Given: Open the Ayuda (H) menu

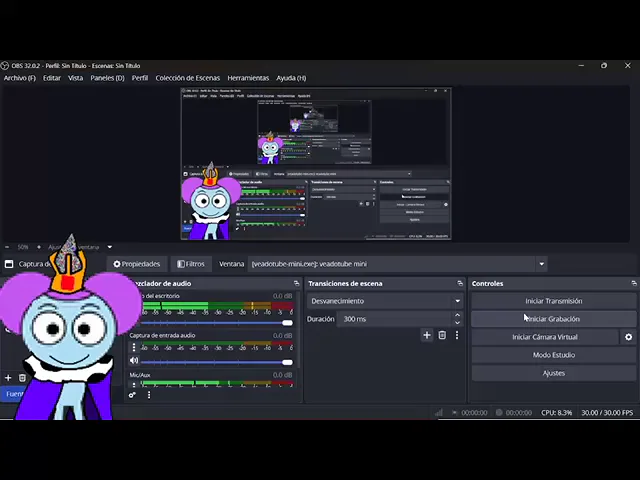Looking at the screenshot, I should (x=291, y=78).
